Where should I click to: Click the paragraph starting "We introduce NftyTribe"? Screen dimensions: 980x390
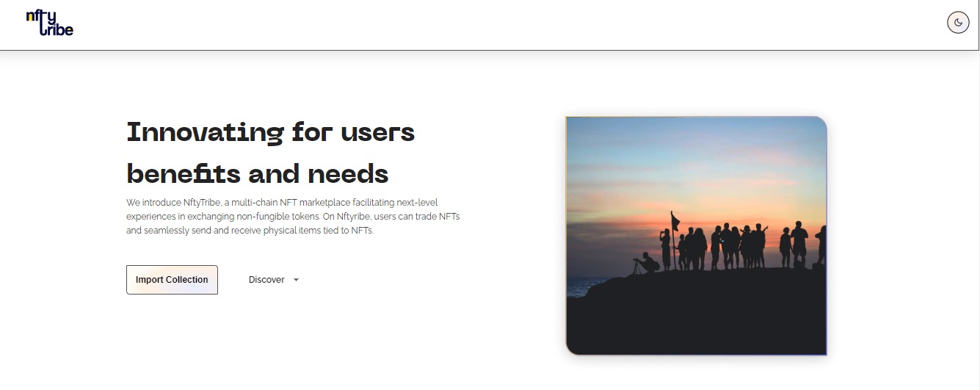tap(293, 216)
